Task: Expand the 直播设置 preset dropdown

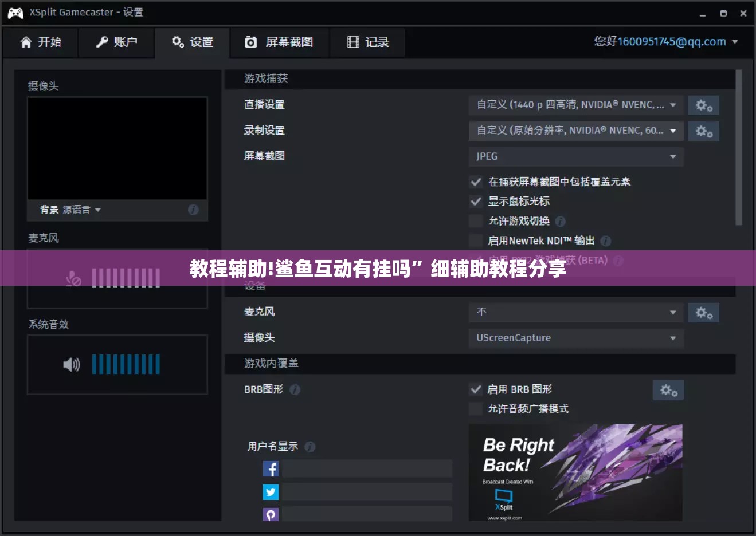Action: coord(576,105)
